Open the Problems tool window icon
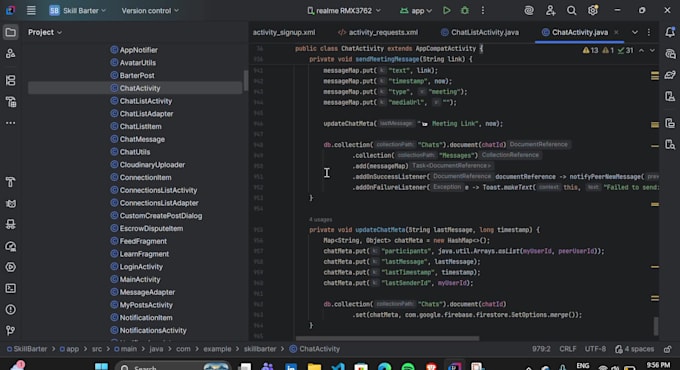This screenshot has height=370, width=680. coord(10,310)
